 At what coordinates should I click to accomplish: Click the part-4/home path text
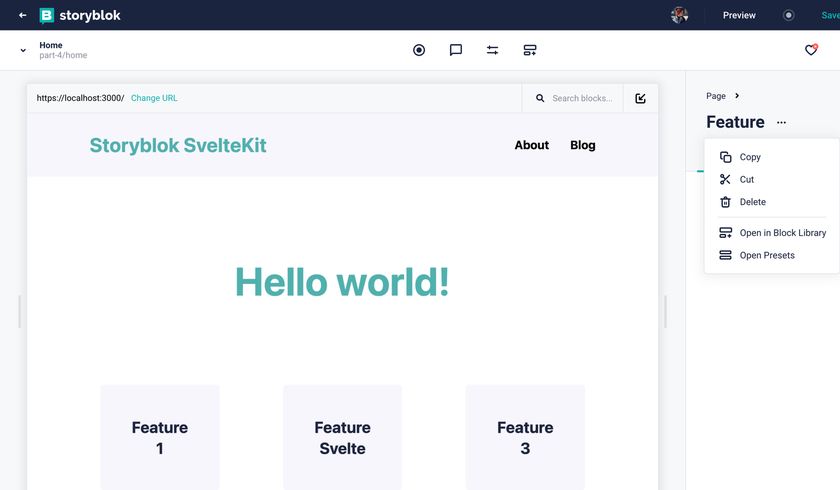(x=63, y=55)
